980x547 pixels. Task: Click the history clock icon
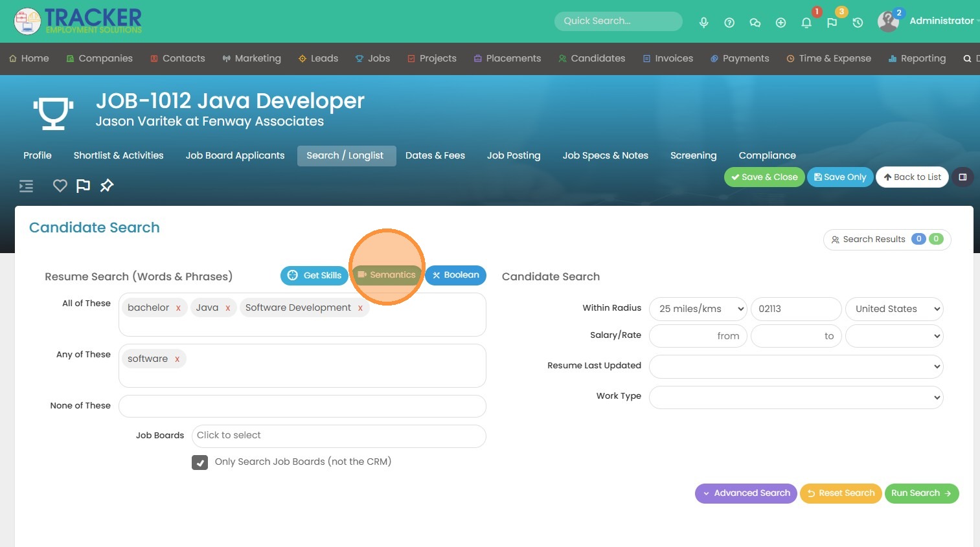(x=858, y=23)
